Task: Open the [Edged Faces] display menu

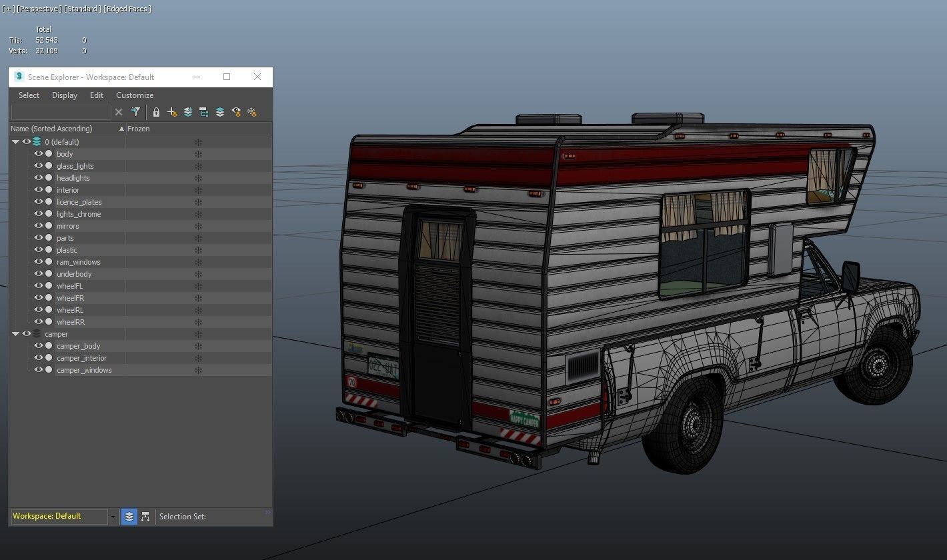Action: tap(127, 9)
